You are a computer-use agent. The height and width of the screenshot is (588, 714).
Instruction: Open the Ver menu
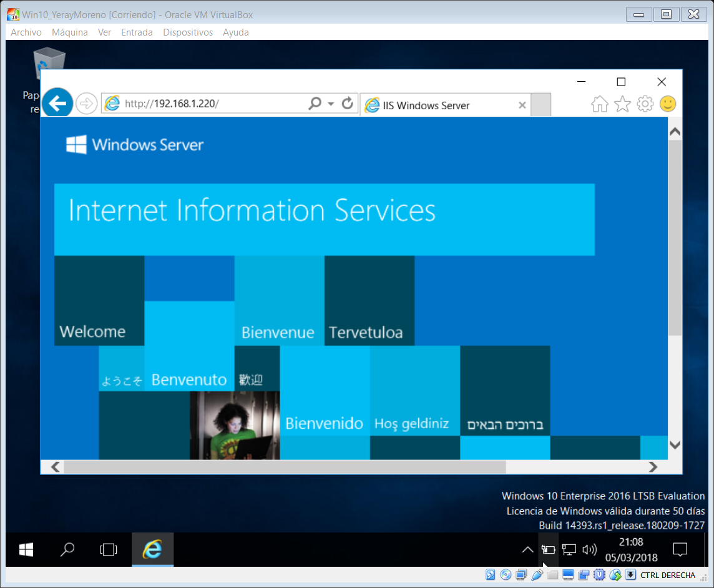pos(104,32)
